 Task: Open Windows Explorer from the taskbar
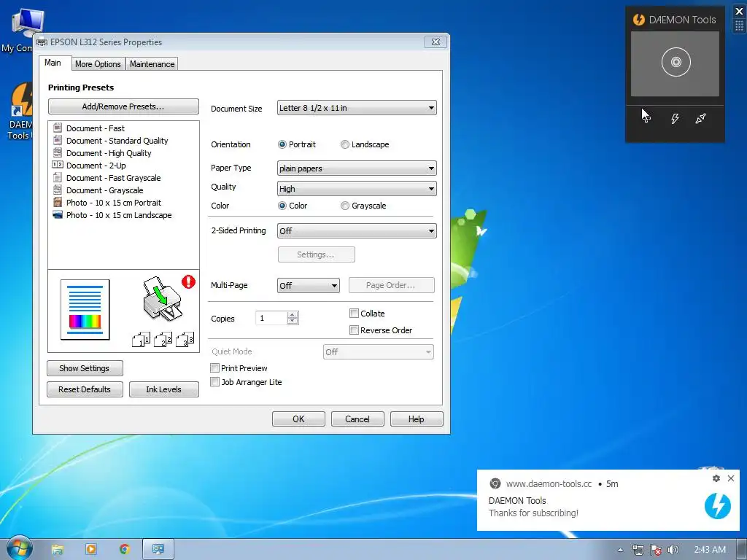57,550
